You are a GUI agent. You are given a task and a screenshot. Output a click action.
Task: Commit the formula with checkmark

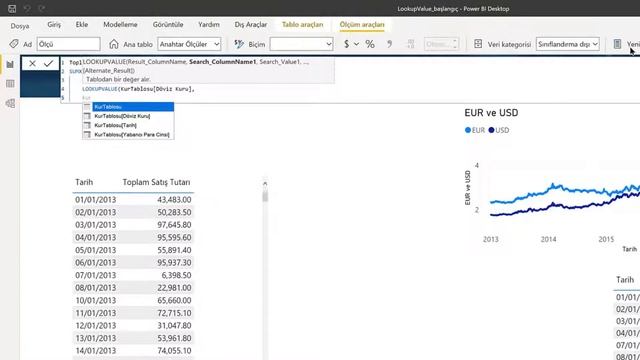(x=49, y=63)
